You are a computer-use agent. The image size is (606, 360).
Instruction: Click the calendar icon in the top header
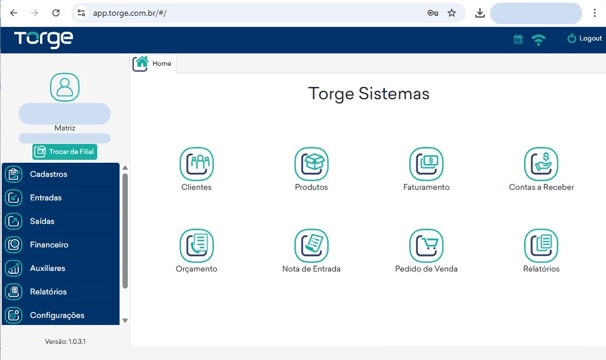click(518, 39)
